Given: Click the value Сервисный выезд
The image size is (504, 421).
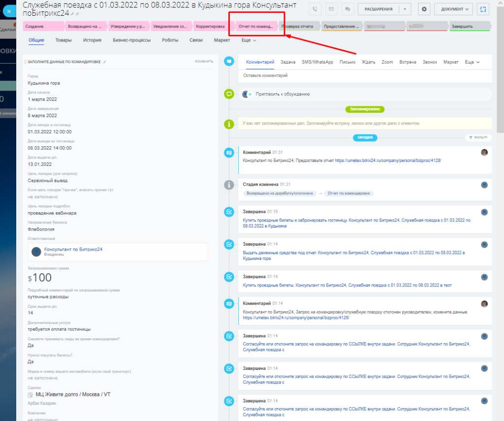Looking at the screenshot, I should coord(48,181).
